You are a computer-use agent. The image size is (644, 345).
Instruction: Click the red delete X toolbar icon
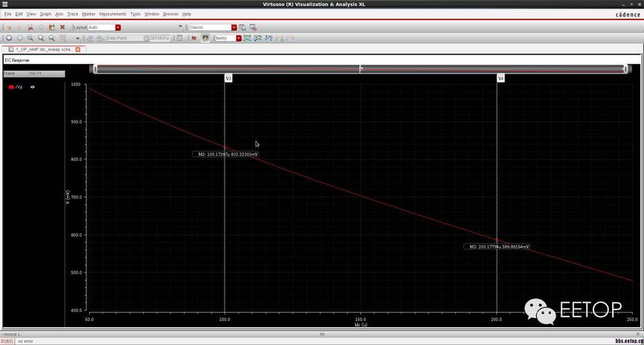tap(62, 28)
